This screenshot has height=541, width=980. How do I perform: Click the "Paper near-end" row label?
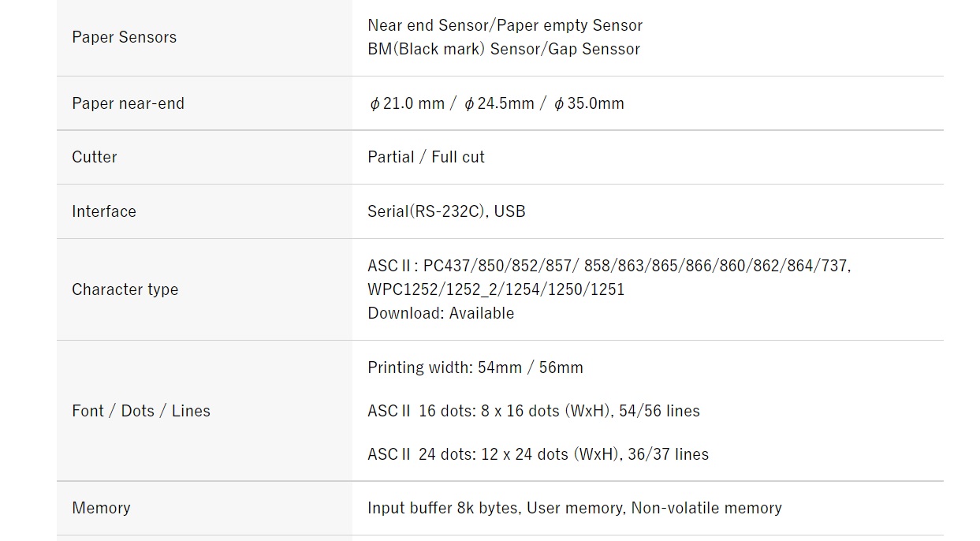(128, 103)
